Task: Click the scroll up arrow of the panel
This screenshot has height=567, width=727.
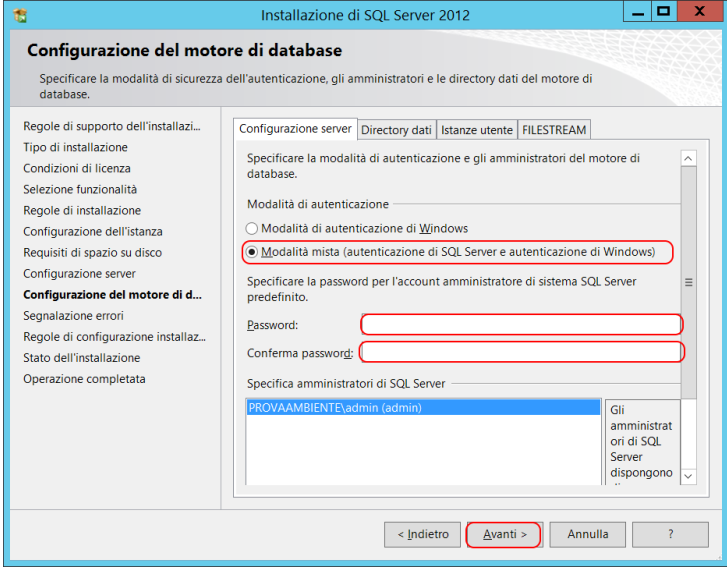Action: coord(689,159)
